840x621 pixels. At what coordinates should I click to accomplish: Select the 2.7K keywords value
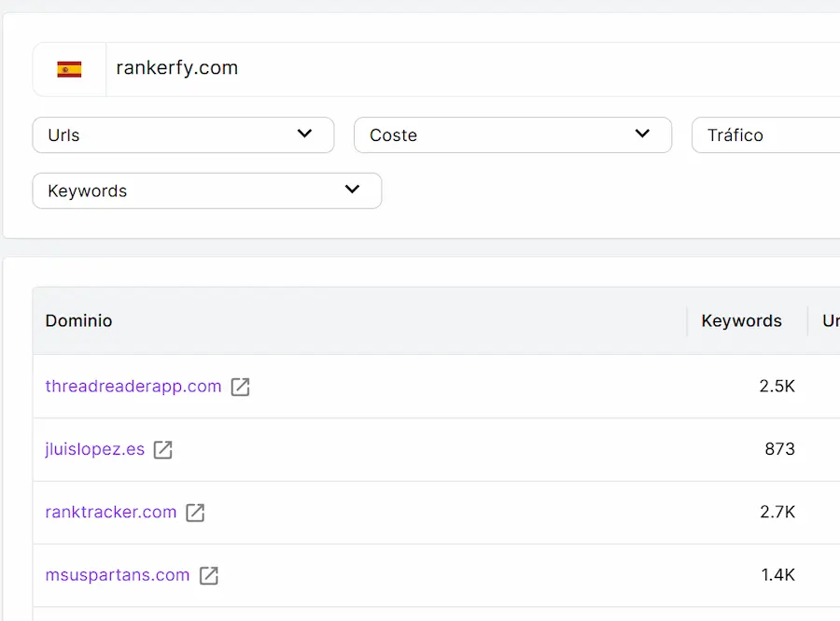(777, 512)
